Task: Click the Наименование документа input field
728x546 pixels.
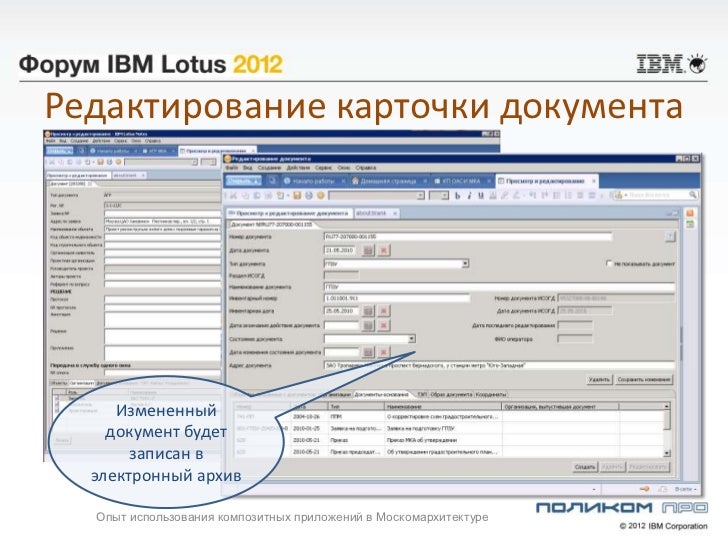Action: (x=499, y=287)
